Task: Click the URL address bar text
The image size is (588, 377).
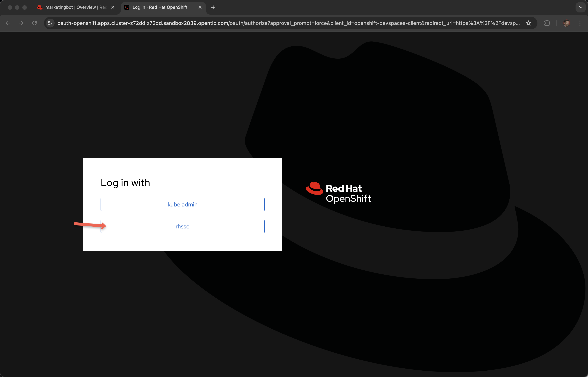Action: coord(288,23)
